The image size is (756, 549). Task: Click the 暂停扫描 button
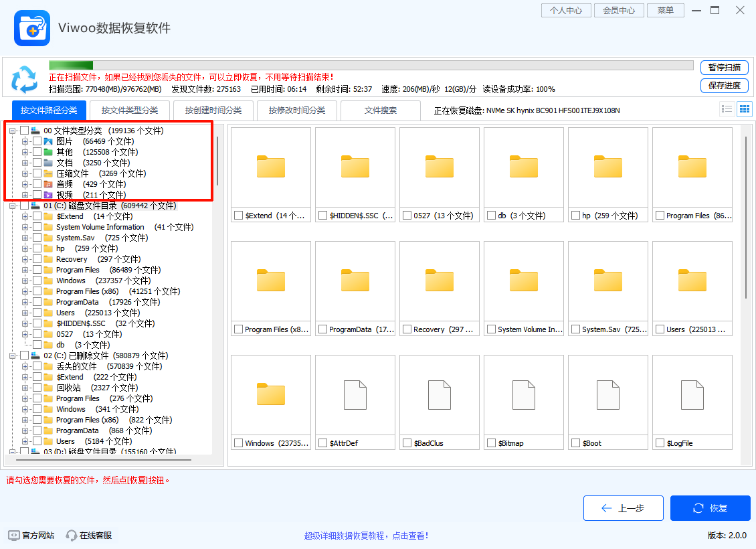coord(725,68)
